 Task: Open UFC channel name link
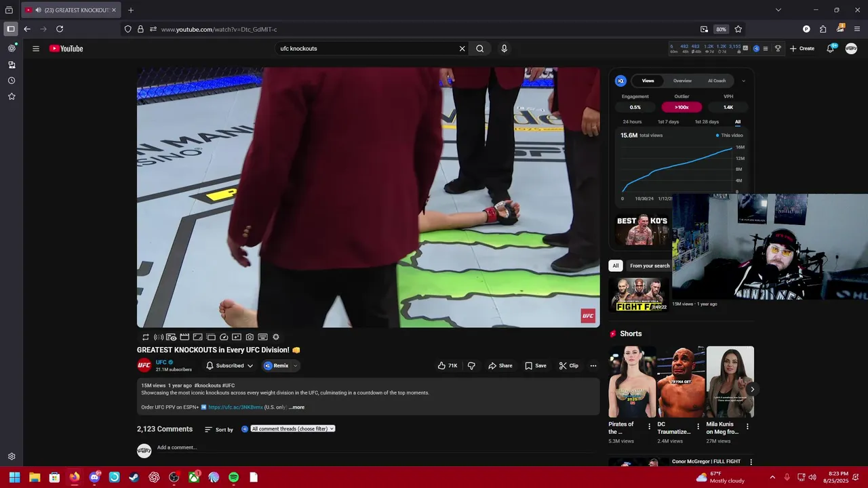[161, 362]
